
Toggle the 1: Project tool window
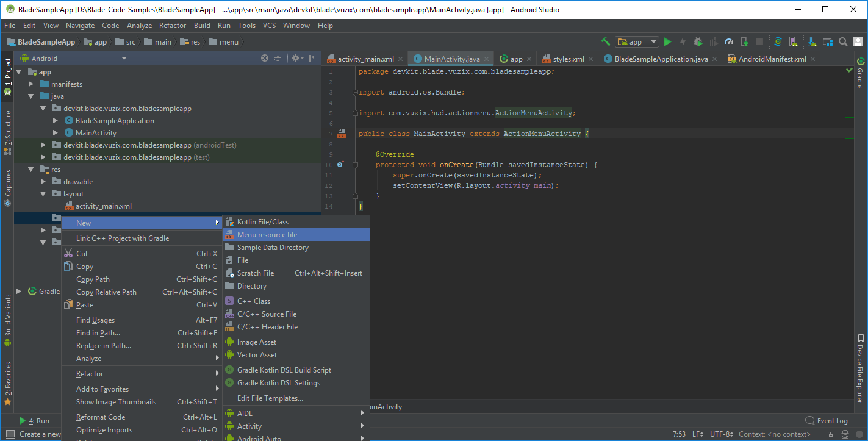7,77
